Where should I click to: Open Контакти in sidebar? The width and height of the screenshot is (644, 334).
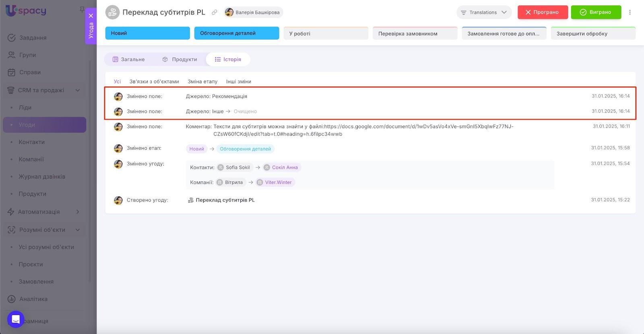point(32,142)
